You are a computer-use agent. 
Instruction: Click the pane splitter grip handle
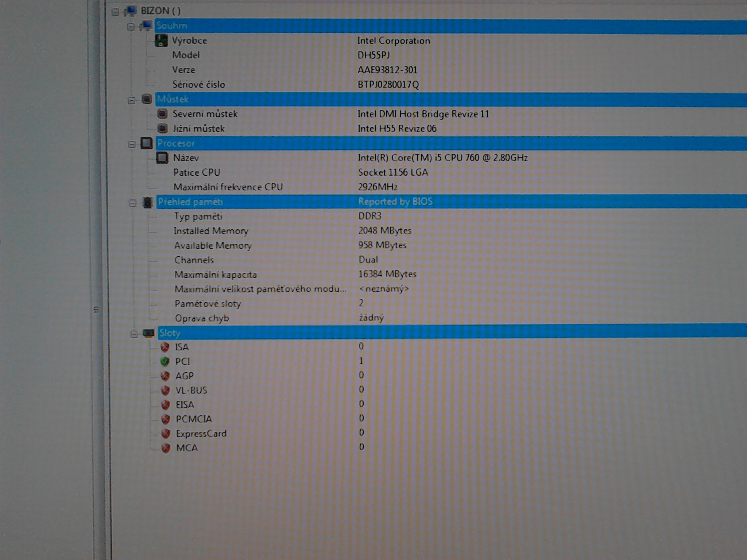pyautogui.click(x=96, y=309)
